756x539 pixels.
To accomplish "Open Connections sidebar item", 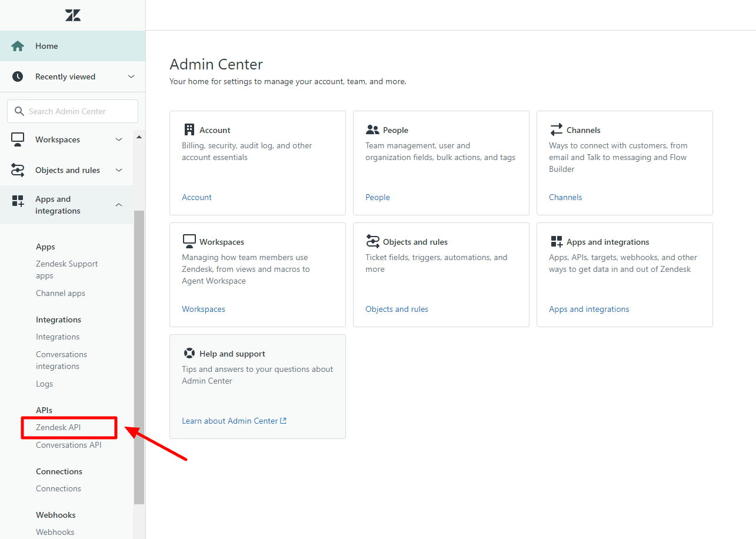I will pos(58,488).
